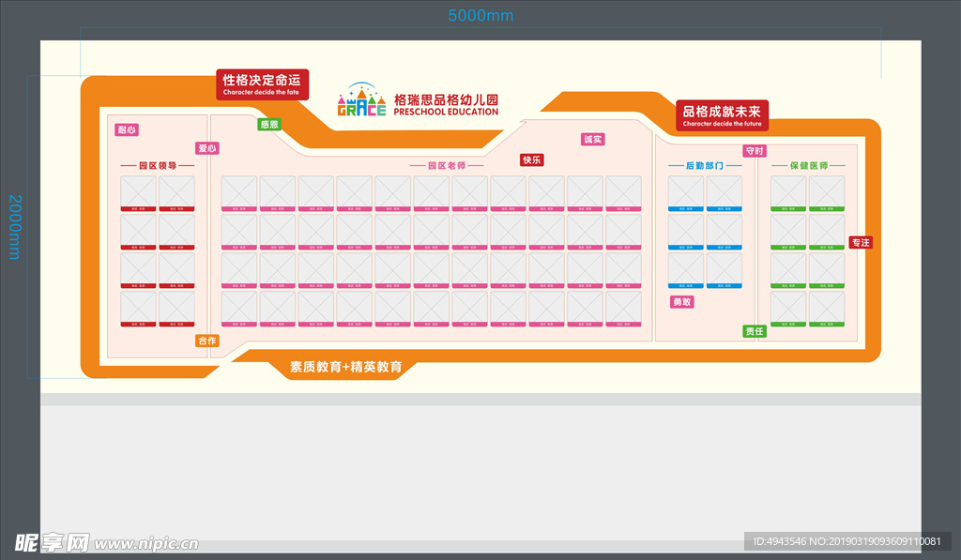Select the pink 爱心 tag
The image size is (961, 560).
click(x=206, y=148)
